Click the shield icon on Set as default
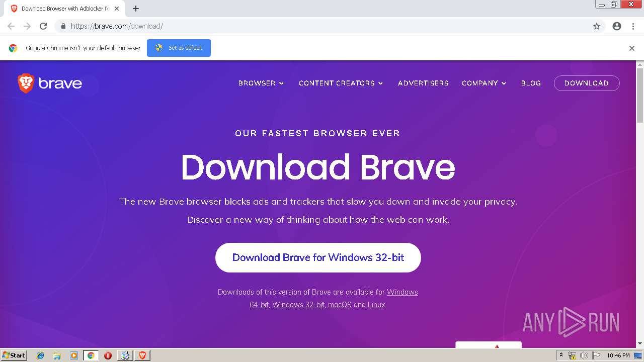Viewport: 644px width, 362px height. tap(159, 48)
